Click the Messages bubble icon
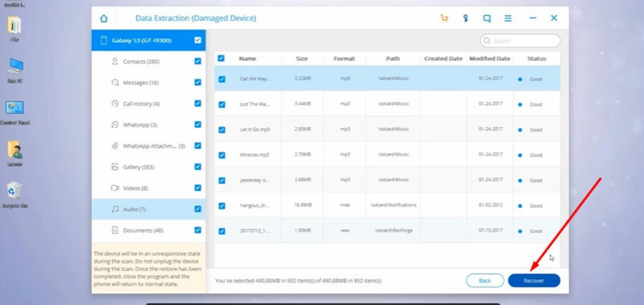The image size is (644, 305). coord(115,83)
